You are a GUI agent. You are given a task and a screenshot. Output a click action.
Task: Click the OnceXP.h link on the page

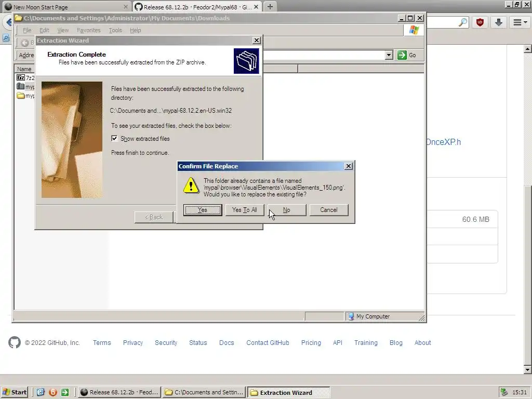444,142
